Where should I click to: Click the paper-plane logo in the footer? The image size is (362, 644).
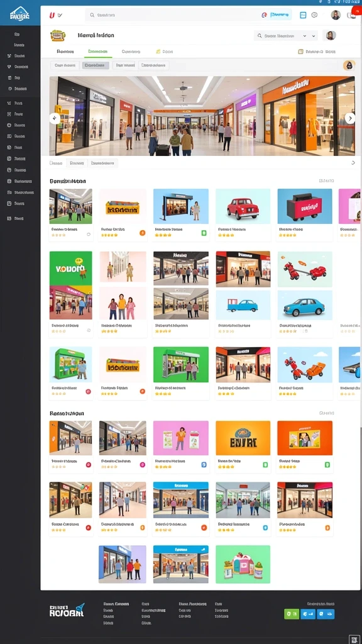pos(67,610)
